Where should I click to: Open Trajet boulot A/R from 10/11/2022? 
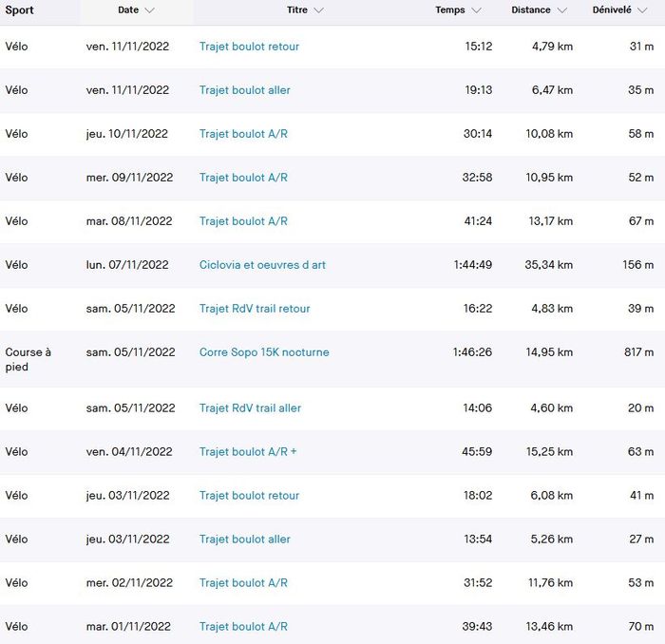243,134
